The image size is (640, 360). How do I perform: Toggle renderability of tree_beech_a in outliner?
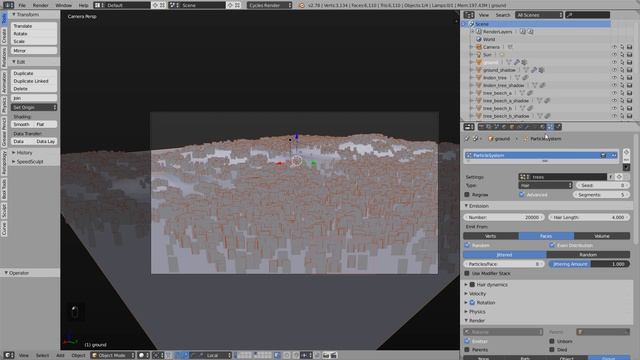coord(629,93)
